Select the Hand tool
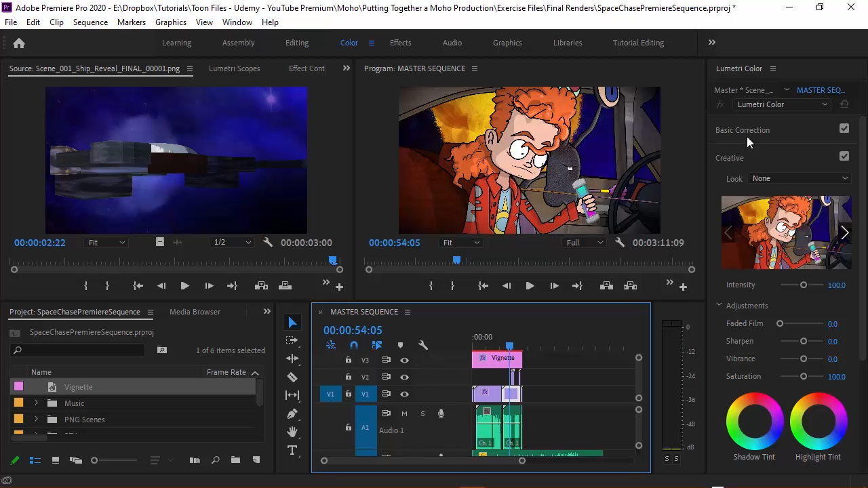This screenshot has height=488, width=868. tap(292, 432)
